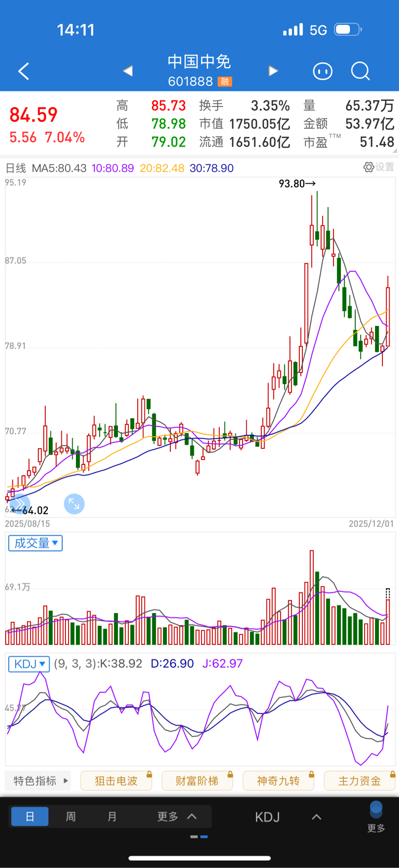Tap D:26.90 KDJ value
Screen dimensions: 399x868
[x=172, y=664]
